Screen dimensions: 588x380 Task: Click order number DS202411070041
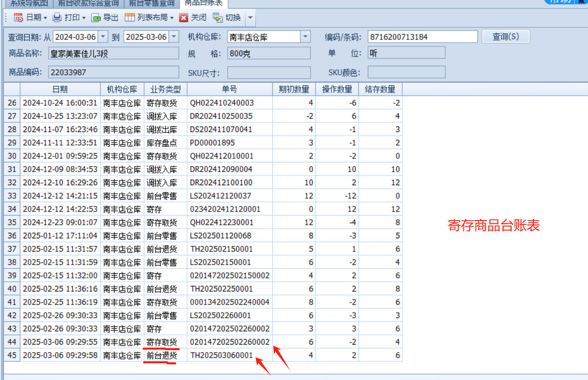221,130
